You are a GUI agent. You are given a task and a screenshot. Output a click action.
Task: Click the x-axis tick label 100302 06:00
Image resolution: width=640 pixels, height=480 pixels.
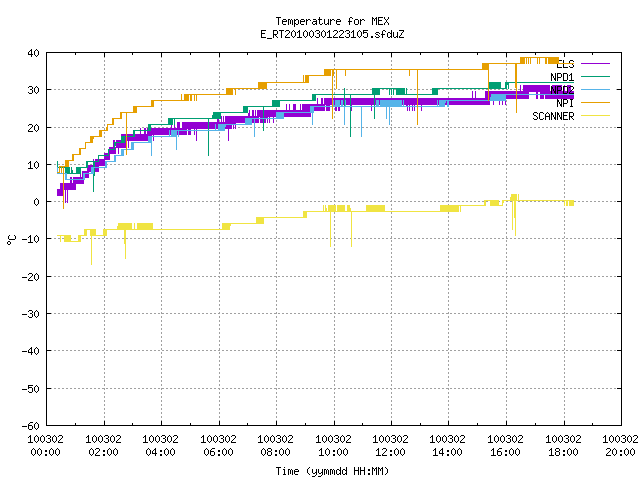click(x=218, y=445)
